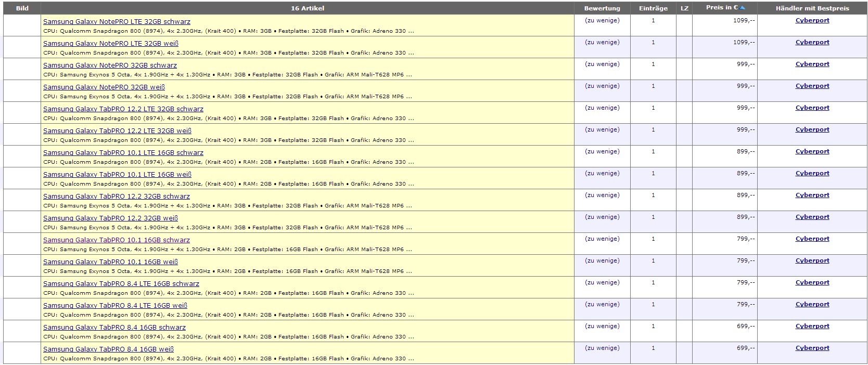Click the LZ column header

[684, 8]
